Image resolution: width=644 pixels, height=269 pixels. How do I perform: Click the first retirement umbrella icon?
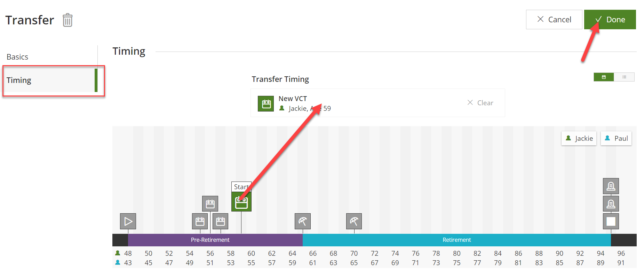(x=303, y=221)
